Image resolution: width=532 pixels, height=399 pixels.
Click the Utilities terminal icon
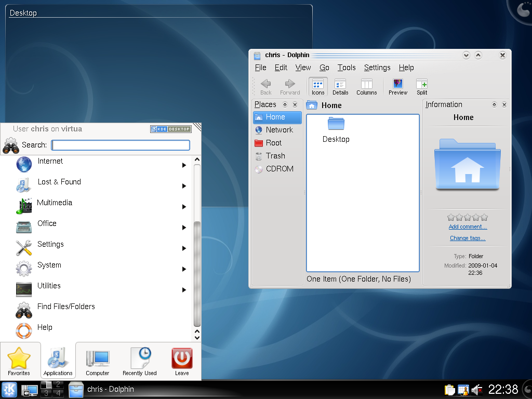point(24,289)
